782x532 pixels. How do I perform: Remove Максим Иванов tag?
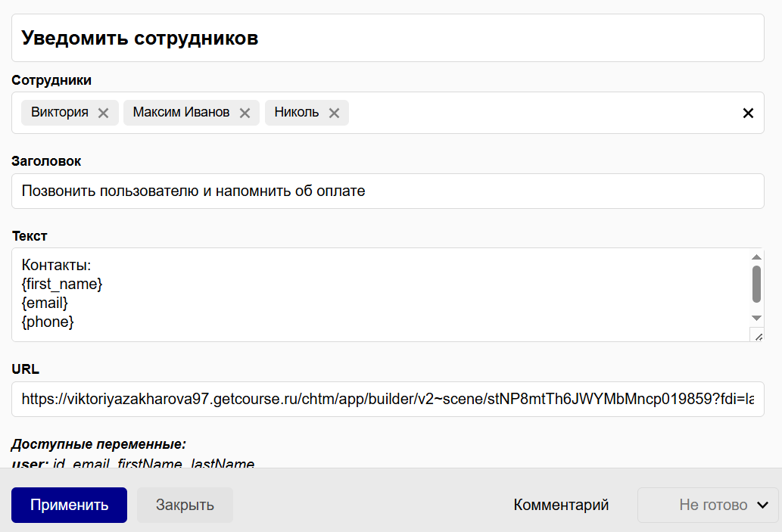click(245, 114)
